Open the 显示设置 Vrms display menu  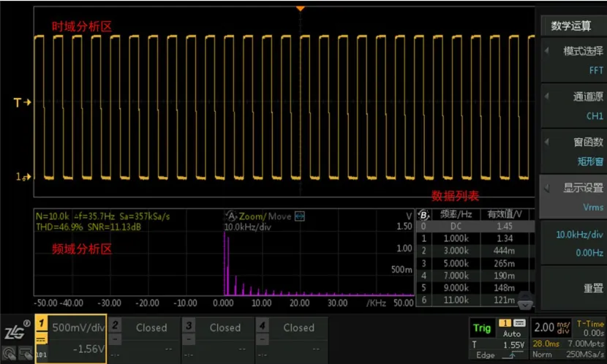[x=573, y=197]
